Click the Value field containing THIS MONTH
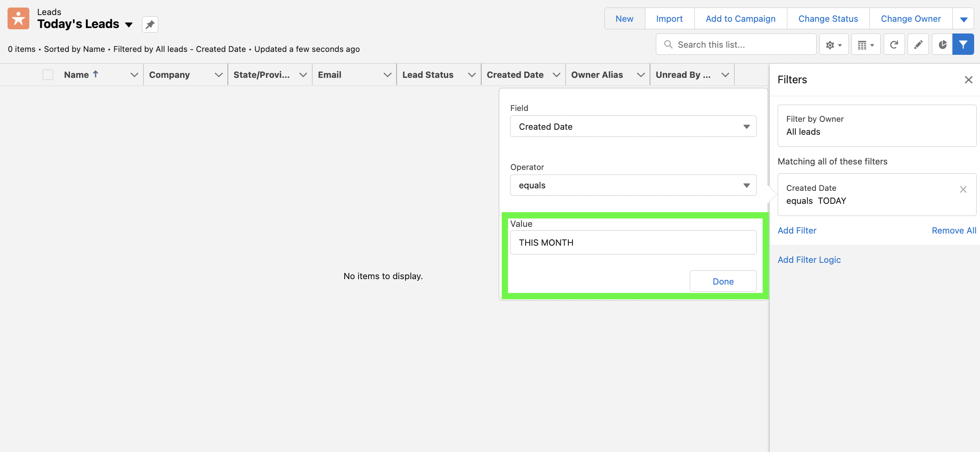Screen dimensions: 980x452 pyautogui.click(x=633, y=242)
